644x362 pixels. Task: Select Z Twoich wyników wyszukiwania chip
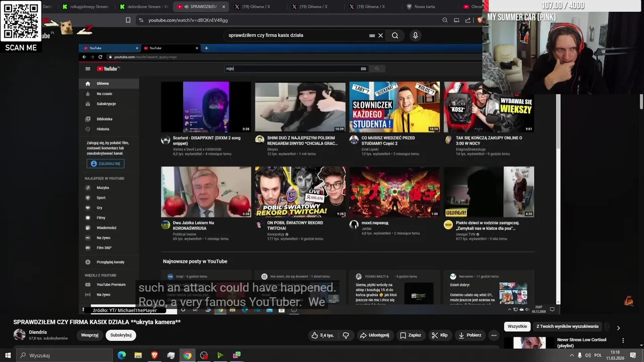568,326
